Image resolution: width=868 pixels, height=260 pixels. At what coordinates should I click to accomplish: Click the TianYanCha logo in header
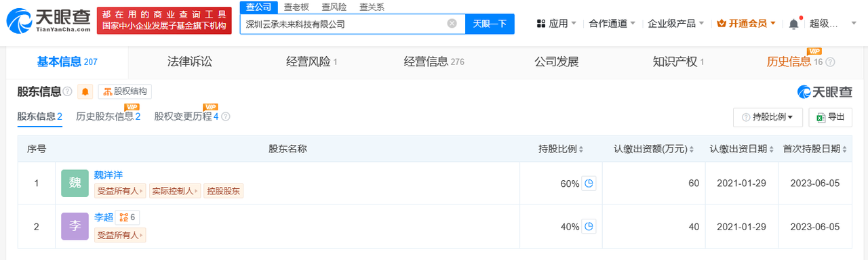pos(48,21)
